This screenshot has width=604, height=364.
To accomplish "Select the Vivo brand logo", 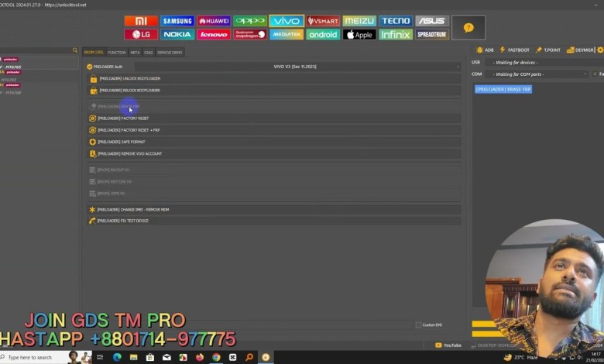I will (287, 21).
